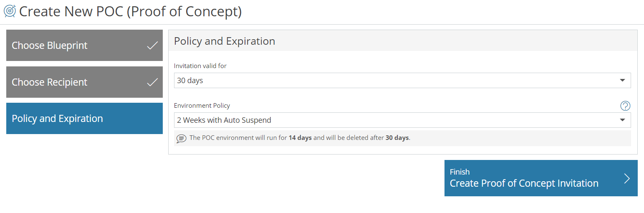Click the bold 14 days text in message
This screenshot has width=644, height=213.
pos(300,138)
